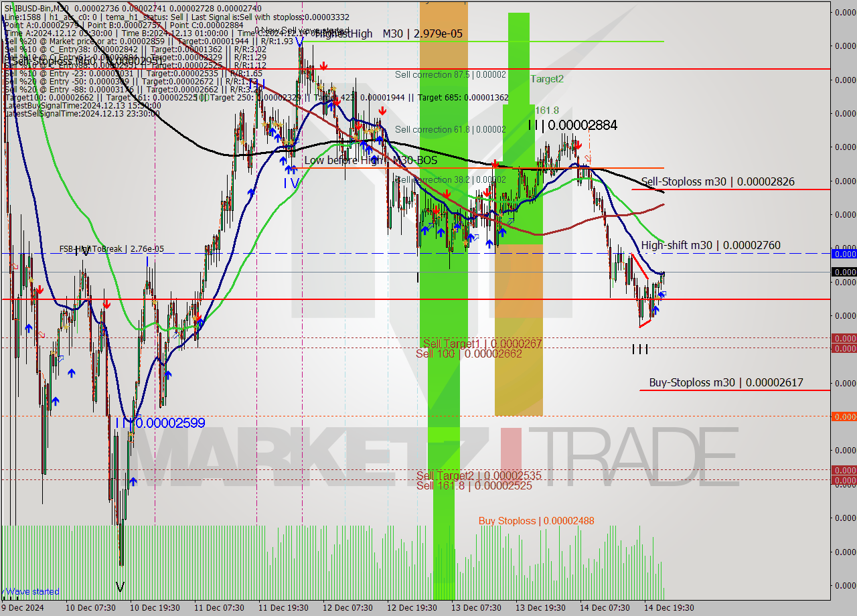This screenshot has height=616, width=857.
Task: Click the 10 Dec 07:30 time axis label
Action: (x=92, y=608)
